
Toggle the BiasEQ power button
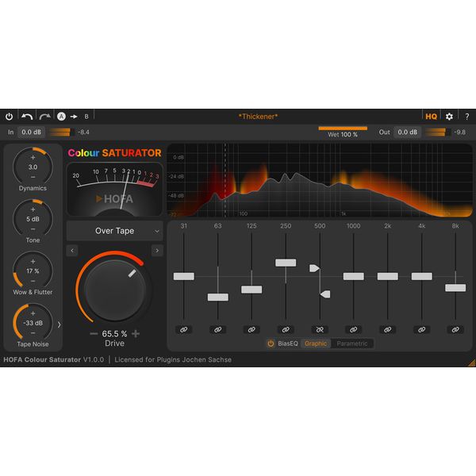point(271,344)
